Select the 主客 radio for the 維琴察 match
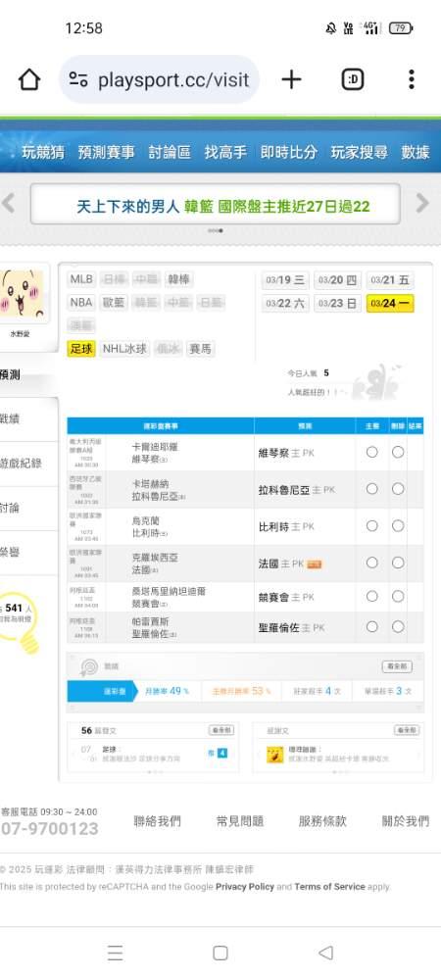Screen dimensions: 441x980 (372, 452)
